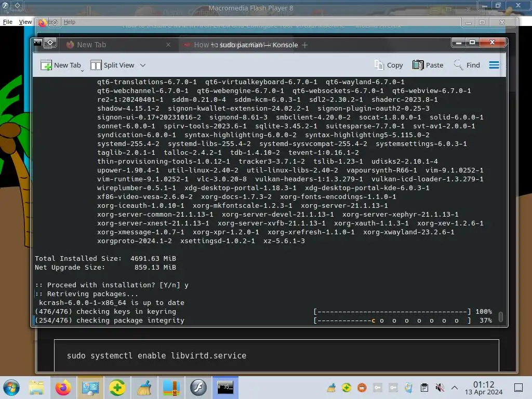Click the 37% pacman progress bar
Viewport: 532px width, 399px height.
pos(392,320)
